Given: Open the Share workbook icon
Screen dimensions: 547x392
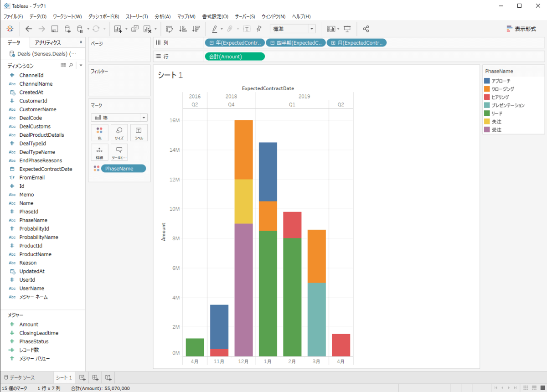Looking at the screenshot, I should pos(366,29).
